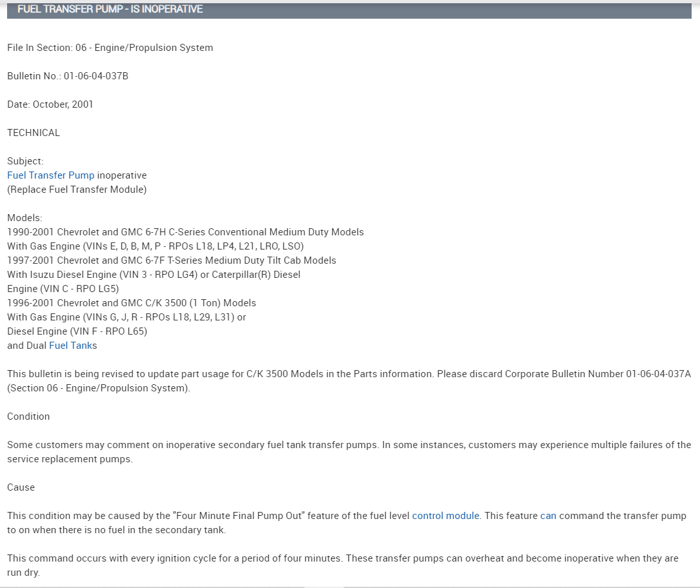This screenshot has height=588, width=700.
Task: Click the Date: October, 2001 line
Action: pyautogui.click(x=50, y=104)
